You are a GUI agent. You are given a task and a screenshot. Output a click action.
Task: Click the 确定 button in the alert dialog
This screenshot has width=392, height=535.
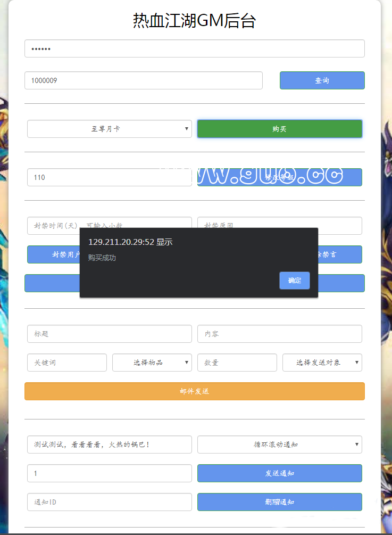tap(295, 281)
